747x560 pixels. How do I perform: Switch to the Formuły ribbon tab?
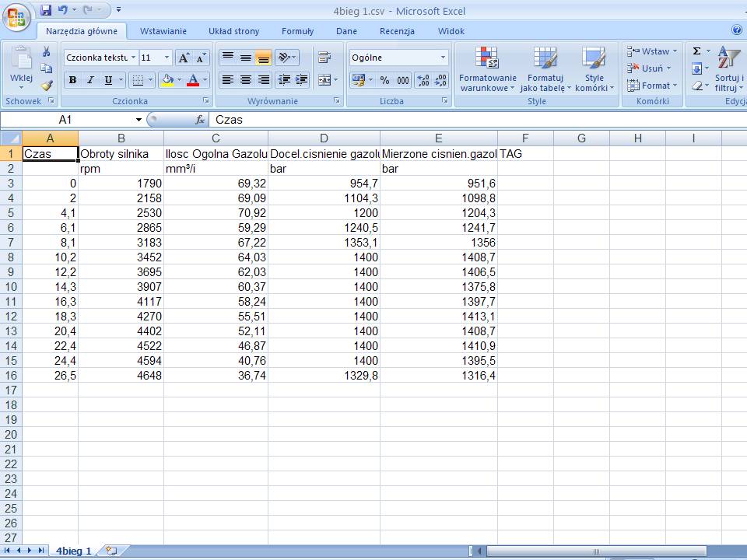(x=297, y=31)
